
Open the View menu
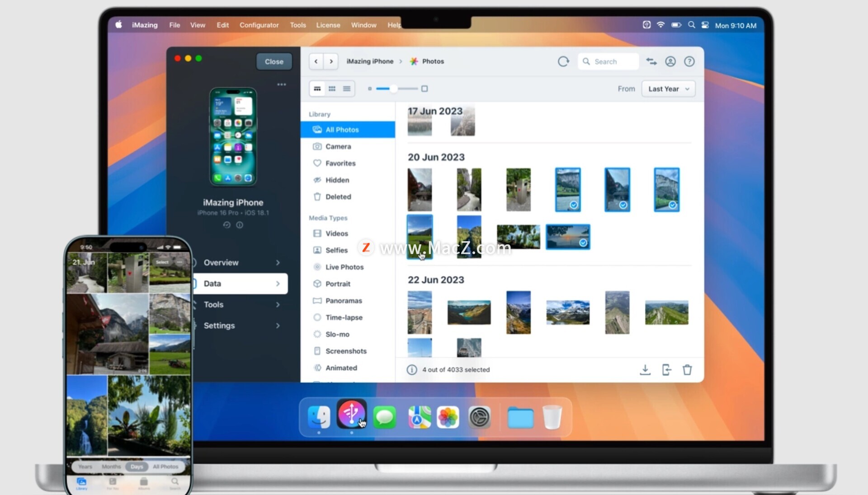198,25
